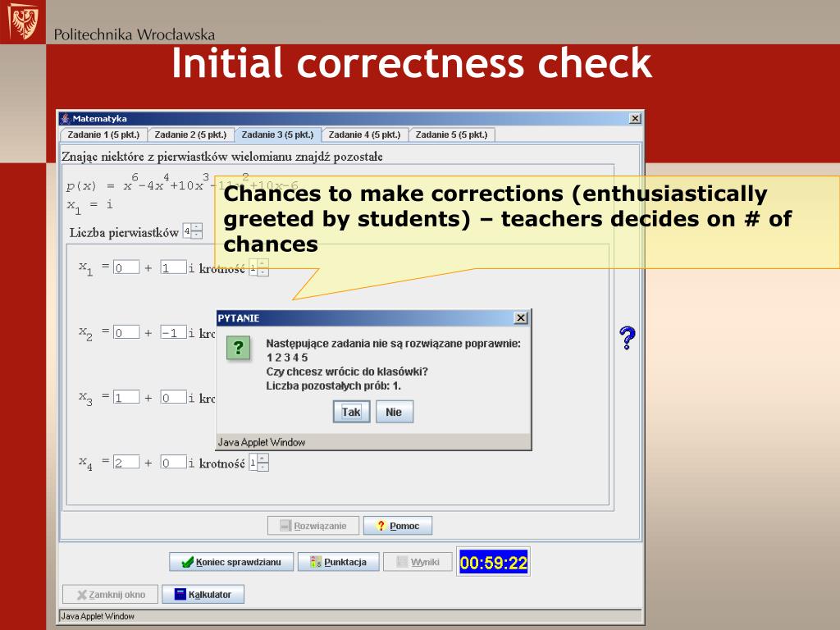The image size is (840, 630).
Task: Click the x3 real part input field
Action: 126,397
